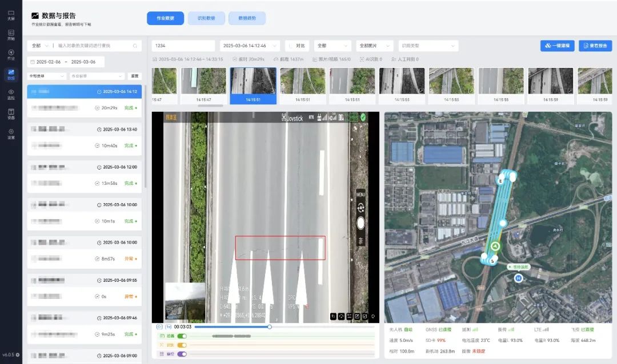Click the playback speed 1x icon

168,327
